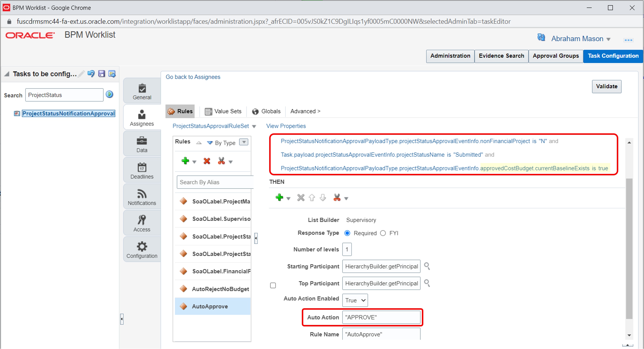Collapse the Tasks to be configured panel
The height and width of the screenshot is (349, 644).
(7, 74)
